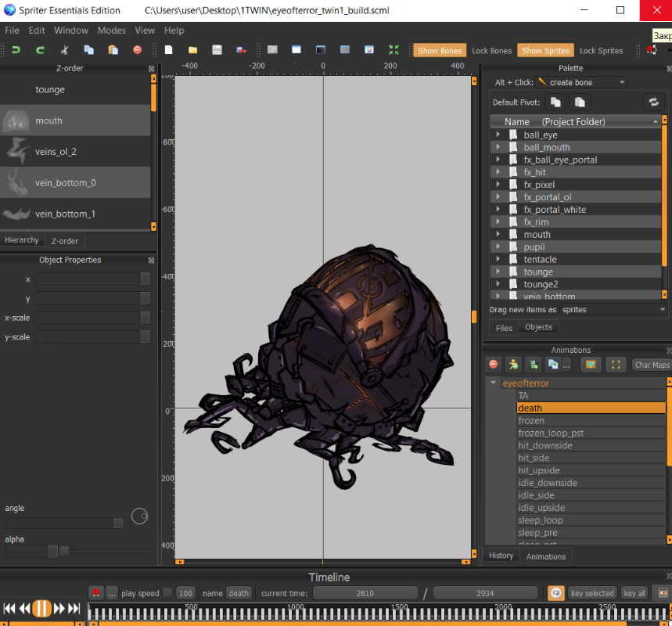Click the cut scissors icon
672x626 pixels.
[x=65, y=50]
